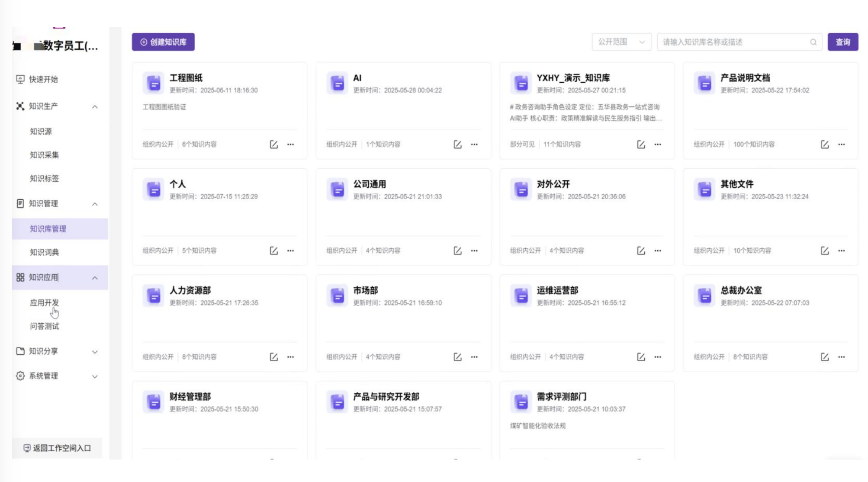Click edit icon on 人力资源部 card

[x=273, y=357]
